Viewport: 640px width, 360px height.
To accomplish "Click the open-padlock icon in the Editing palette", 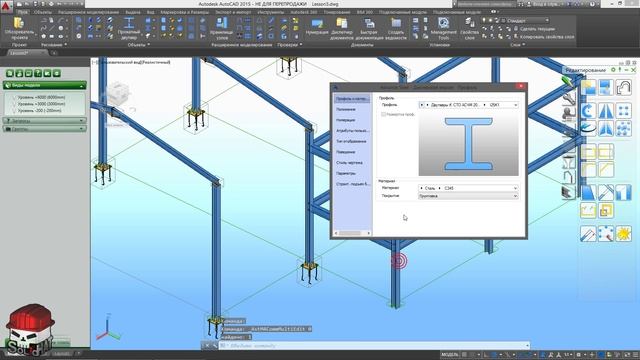I will coord(623,88).
